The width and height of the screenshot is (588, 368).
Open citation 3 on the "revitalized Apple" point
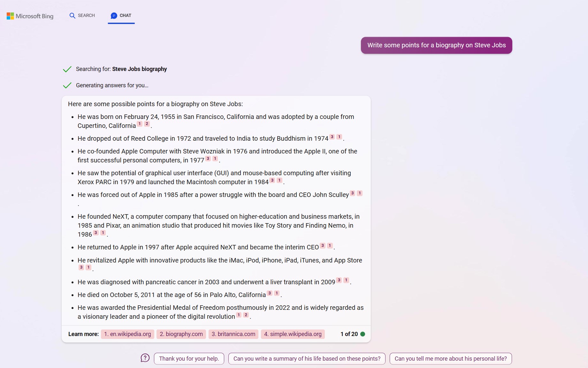(81, 267)
